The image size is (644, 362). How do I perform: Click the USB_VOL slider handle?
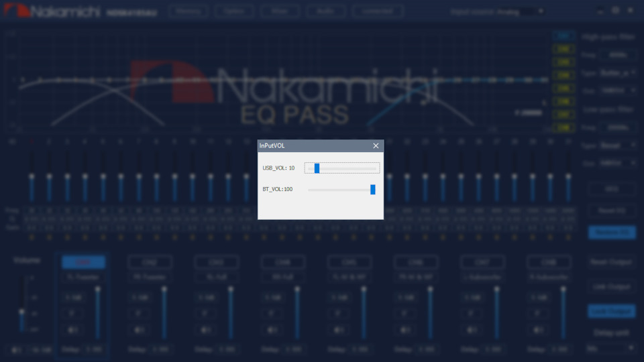(317, 168)
